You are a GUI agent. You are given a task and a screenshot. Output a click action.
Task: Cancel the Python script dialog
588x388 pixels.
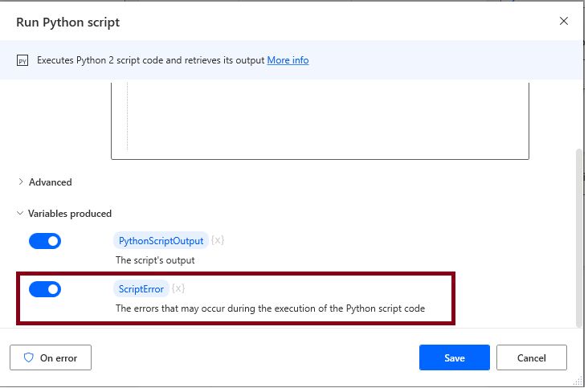pos(531,357)
